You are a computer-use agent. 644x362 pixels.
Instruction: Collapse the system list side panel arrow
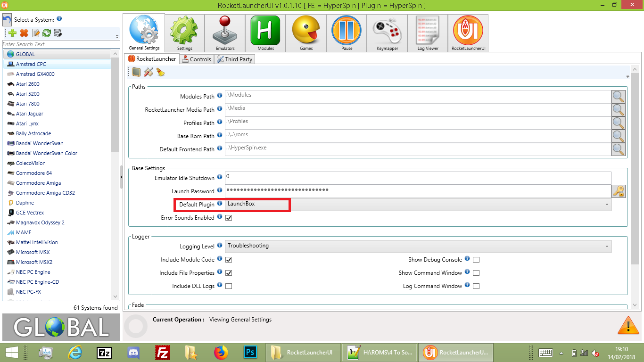coord(121,177)
